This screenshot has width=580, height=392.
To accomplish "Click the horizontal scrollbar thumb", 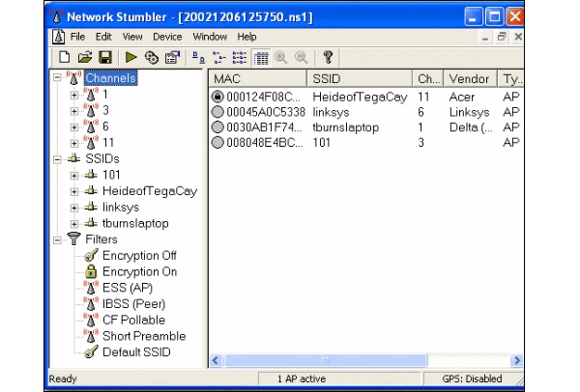I will click(x=326, y=360).
